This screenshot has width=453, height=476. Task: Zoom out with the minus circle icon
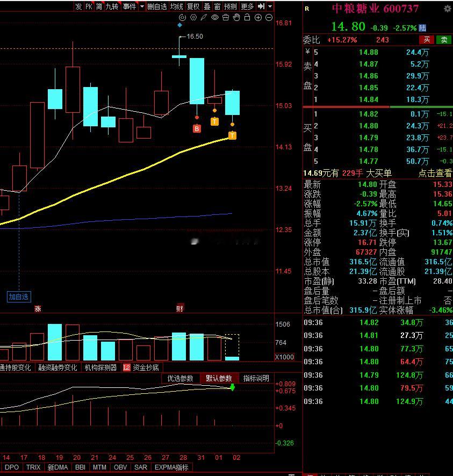tap(269, 18)
